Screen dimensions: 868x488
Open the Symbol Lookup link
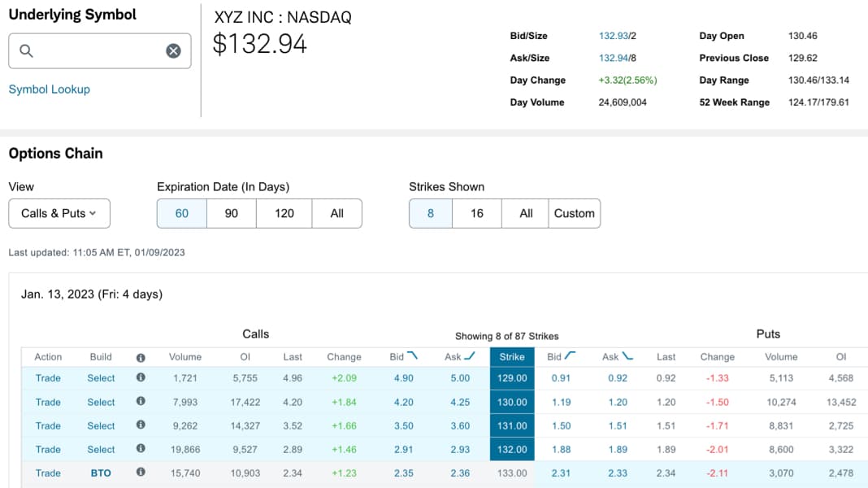tap(49, 89)
